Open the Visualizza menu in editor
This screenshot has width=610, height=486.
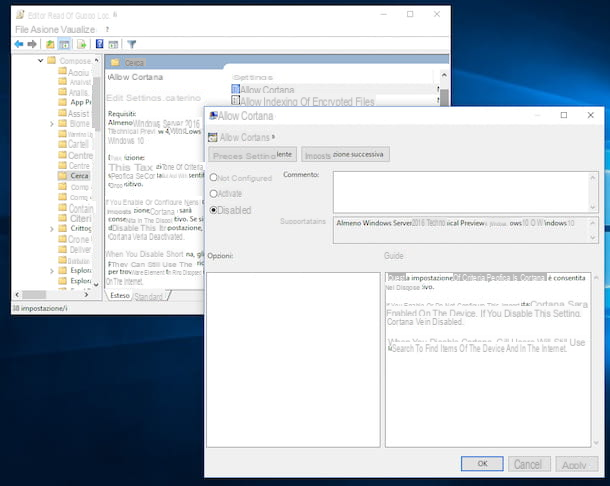coord(77,30)
